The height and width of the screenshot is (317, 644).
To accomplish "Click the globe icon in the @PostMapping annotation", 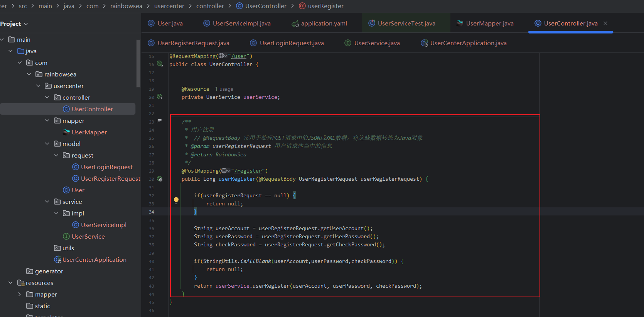I will [x=224, y=171].
